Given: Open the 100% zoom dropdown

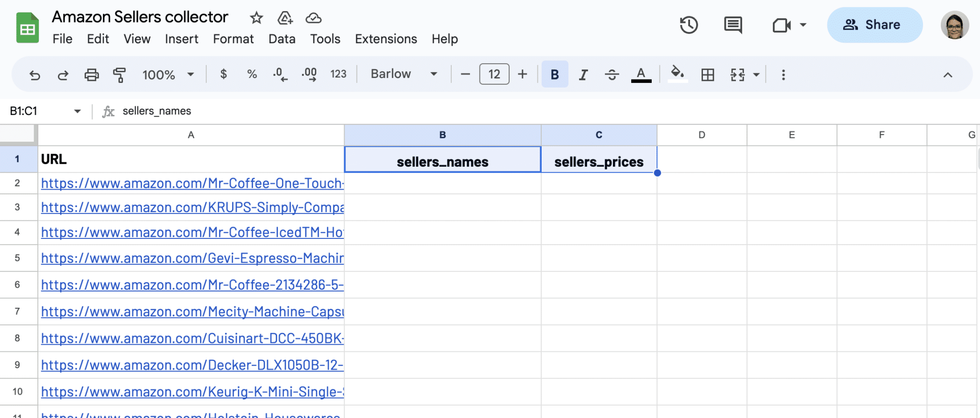Looking at the screenshot, I should pos(168,75).
